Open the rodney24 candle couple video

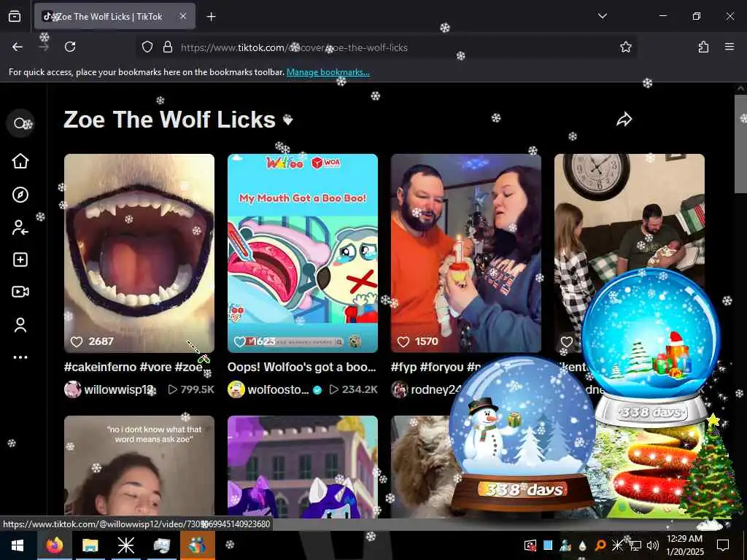[466, 253]
